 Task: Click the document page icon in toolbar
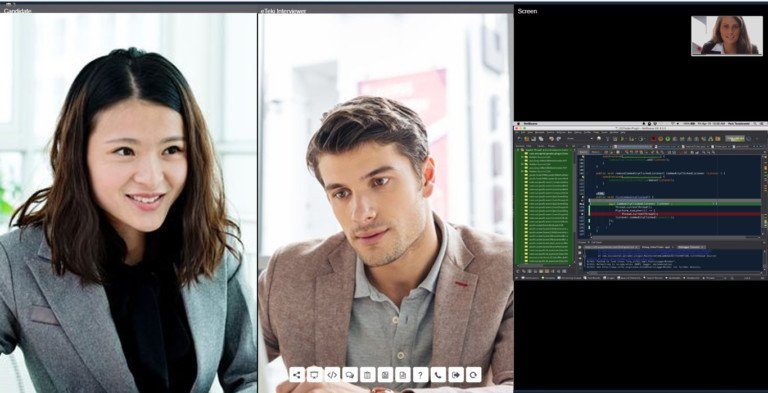[x=403, y=375]
